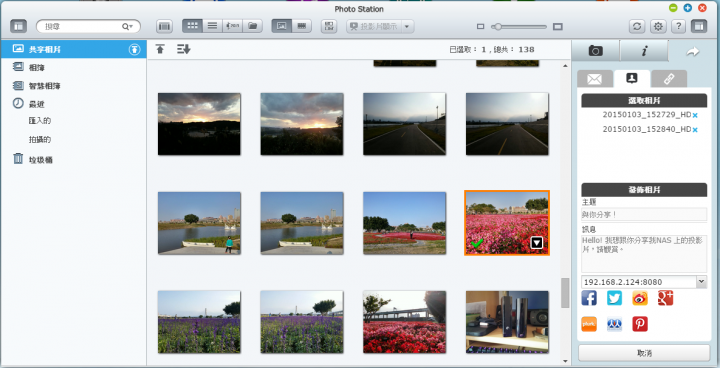
Task: Open the 192.168.2.124:8080 address dropdown
Action: pos(701,282)
